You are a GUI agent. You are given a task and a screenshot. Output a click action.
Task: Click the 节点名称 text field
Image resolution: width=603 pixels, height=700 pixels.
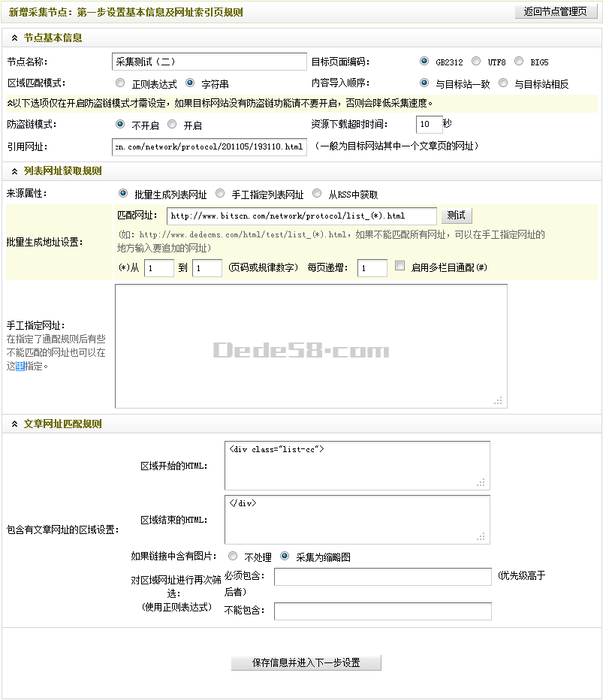pos(210,62)
